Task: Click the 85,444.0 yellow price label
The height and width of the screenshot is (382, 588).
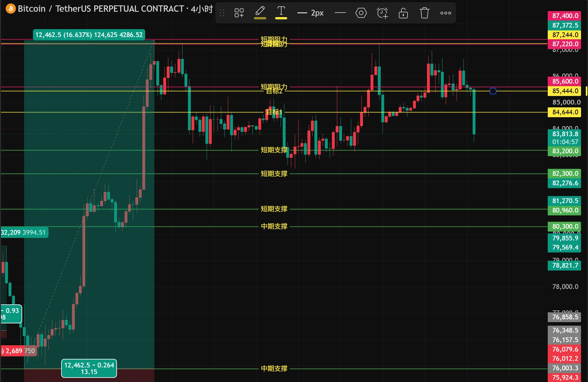Action: coord(564,91)
